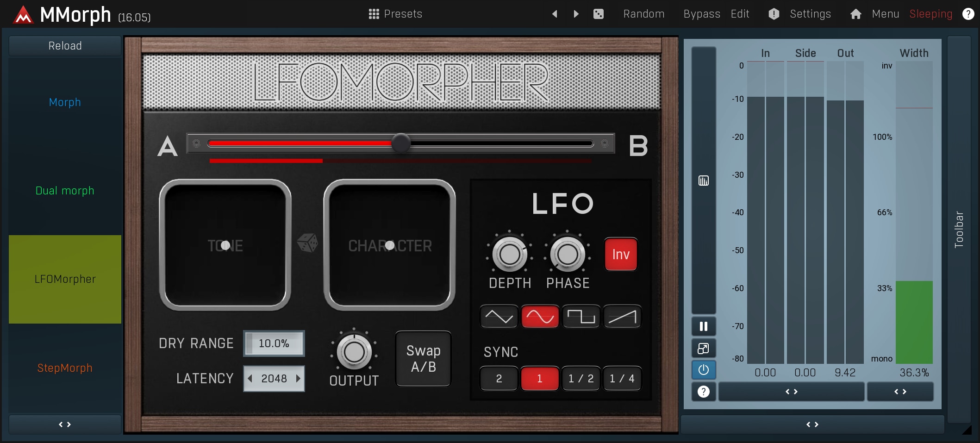Image resolution: width=980 pixels, height=443 pixels.
Task: Open the Presets label
Action: [403, 14]
